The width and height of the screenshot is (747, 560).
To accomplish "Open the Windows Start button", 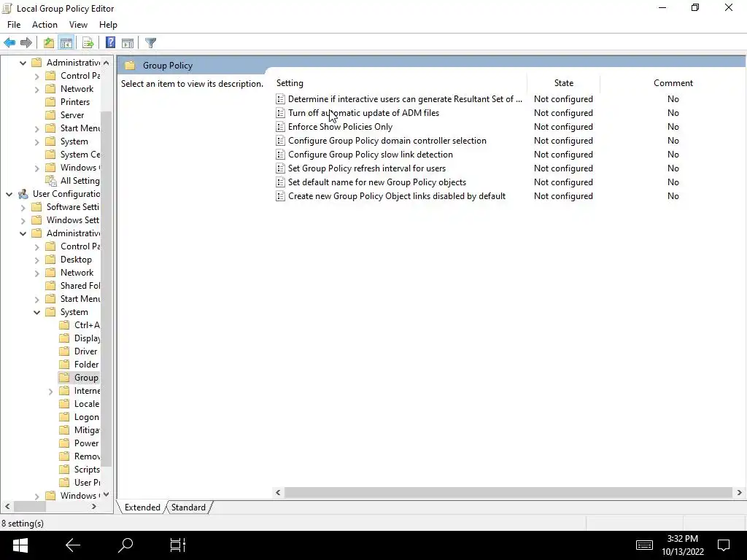I will (20, 545).
